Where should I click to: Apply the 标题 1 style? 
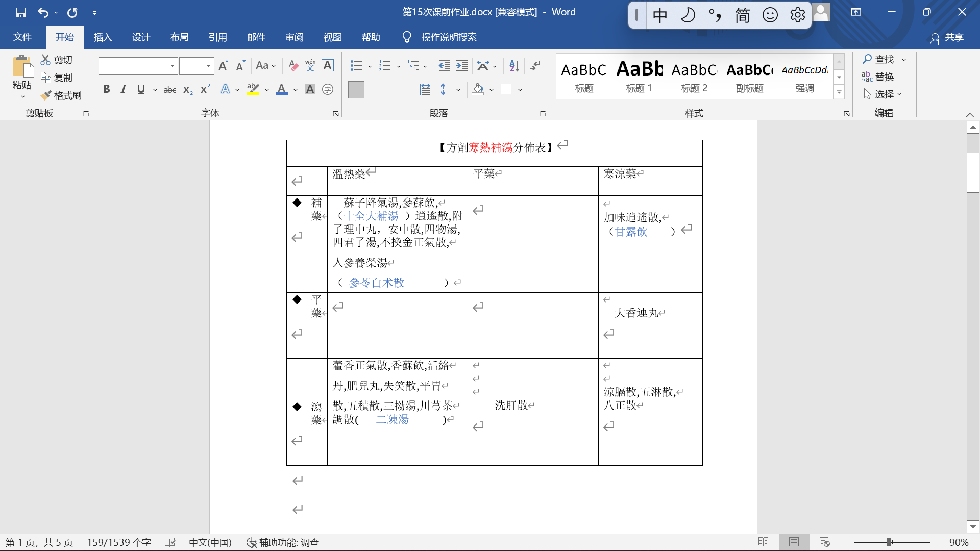[639, 77]
